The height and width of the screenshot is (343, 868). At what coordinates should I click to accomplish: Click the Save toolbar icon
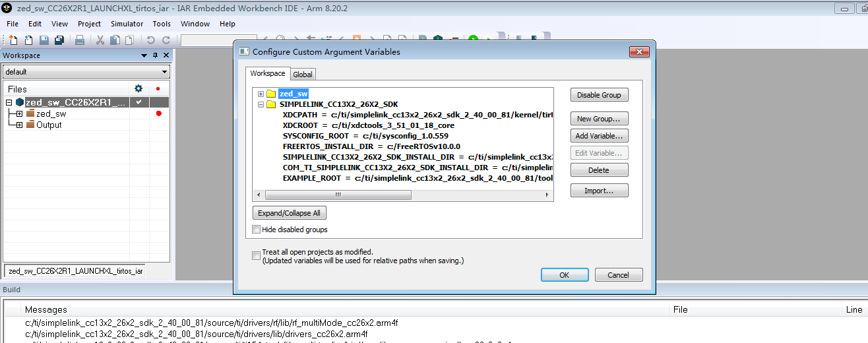coord(45,40)
